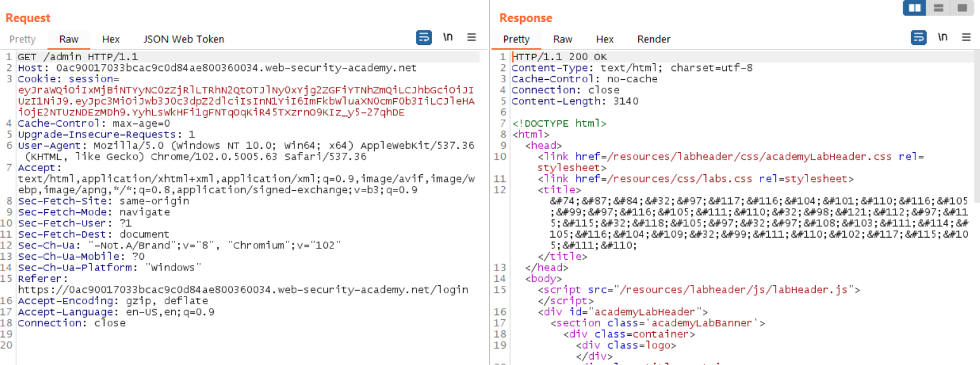Toggle word wrap icon in Response panel
This screenshot has width=980, height=365.
coord(918,38)
